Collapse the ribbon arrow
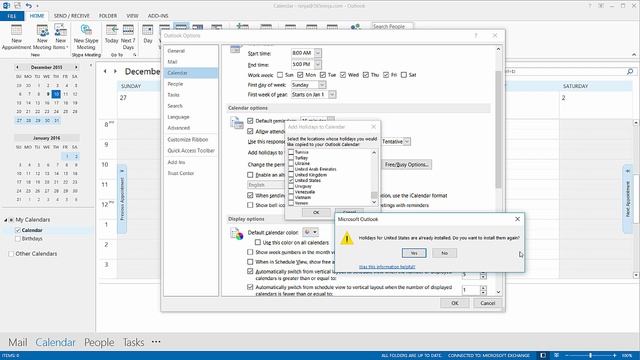640x360 pixels. pos(633,54)
